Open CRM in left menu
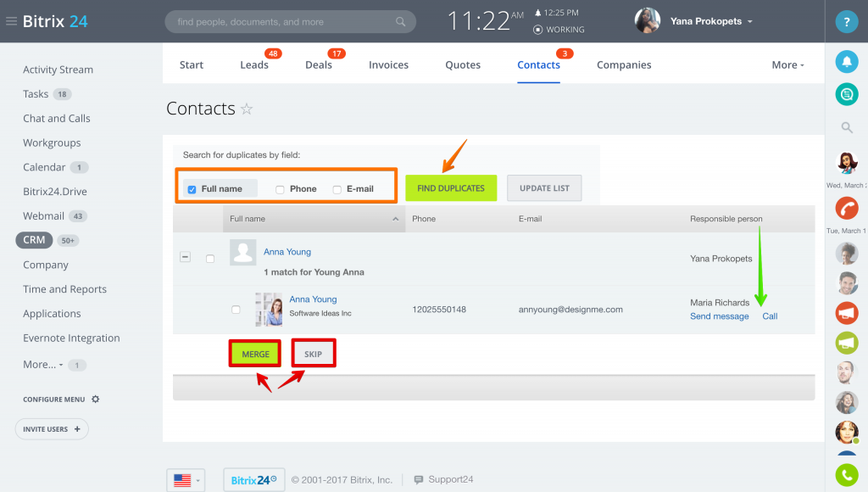This screenshot has height=492, width=868. pyautogui.click(x=34, y=240)
